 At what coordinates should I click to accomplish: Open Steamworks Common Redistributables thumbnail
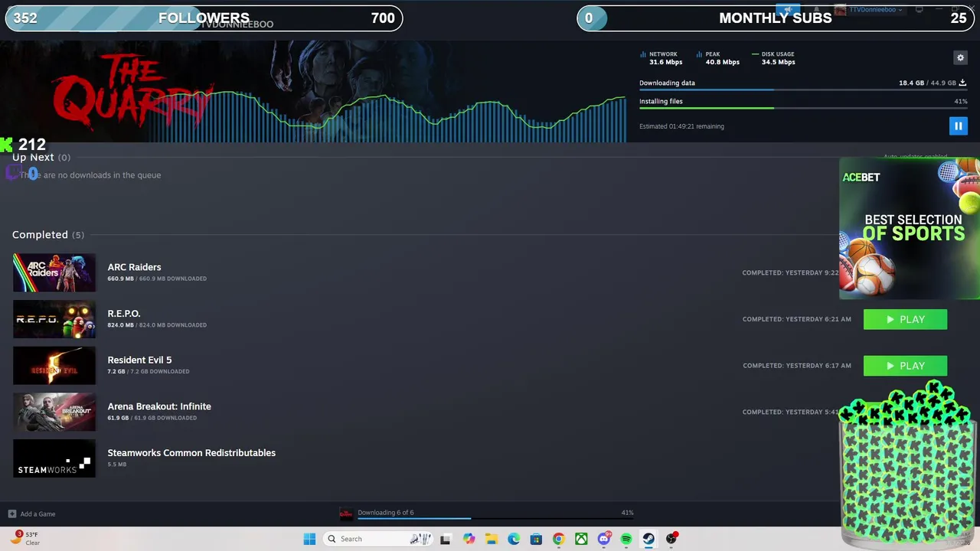pos(54,458)
